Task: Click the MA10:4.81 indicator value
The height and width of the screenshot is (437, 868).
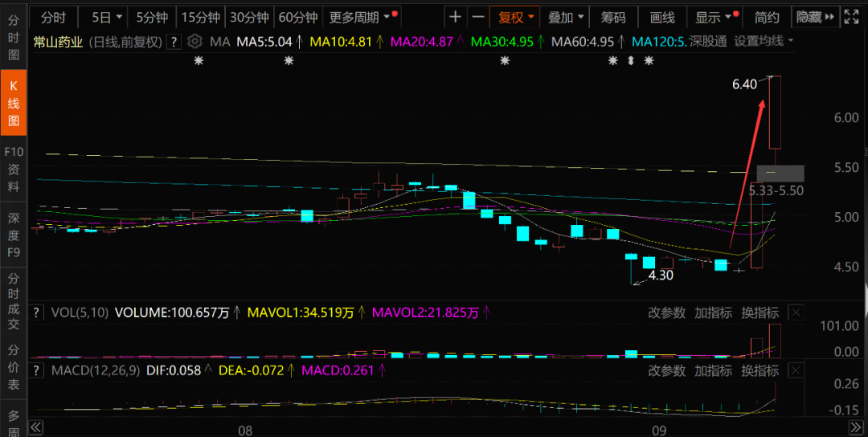Action: pyautogui.click(x=341, y=42)
